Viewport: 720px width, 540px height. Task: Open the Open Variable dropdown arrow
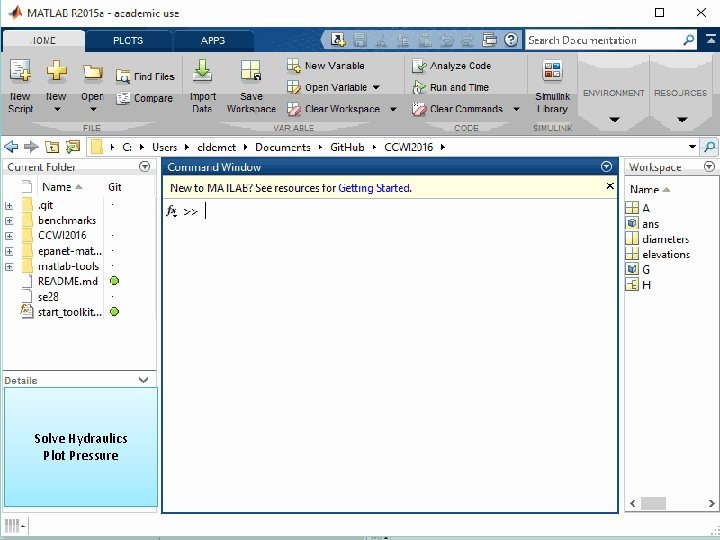click(377, 87)
